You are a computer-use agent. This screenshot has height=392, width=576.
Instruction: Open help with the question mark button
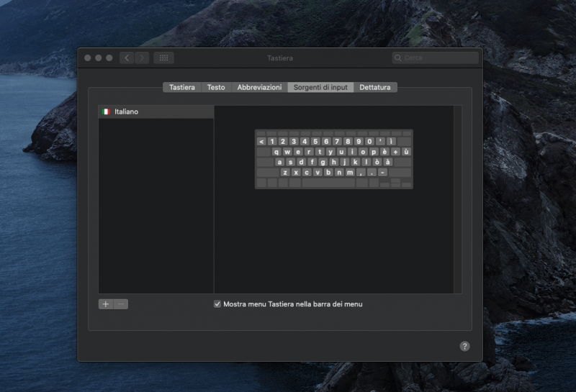coord(464,346)
